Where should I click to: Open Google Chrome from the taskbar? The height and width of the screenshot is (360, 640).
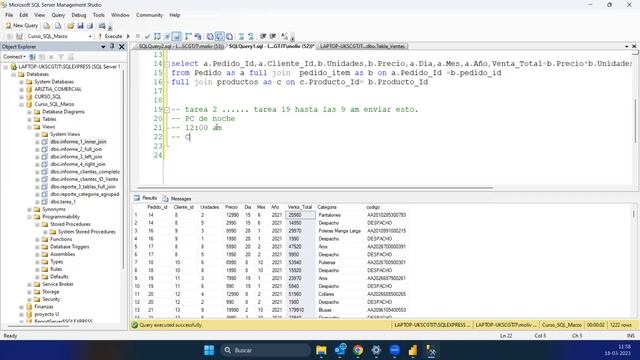pos(358,350)
